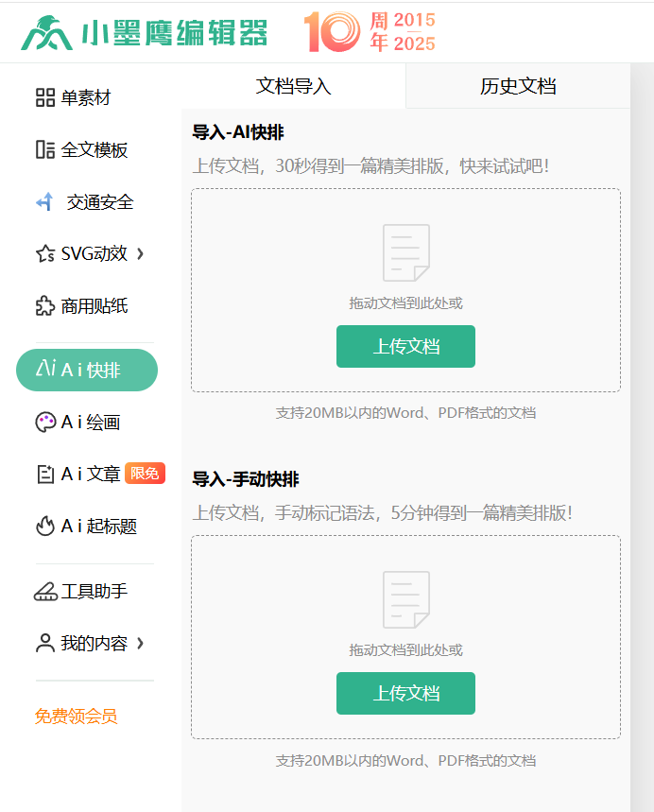This screenshot has height=812, width=654.
Task: Click the SVG动效 star icon
Action: click(x=45, y=253)
